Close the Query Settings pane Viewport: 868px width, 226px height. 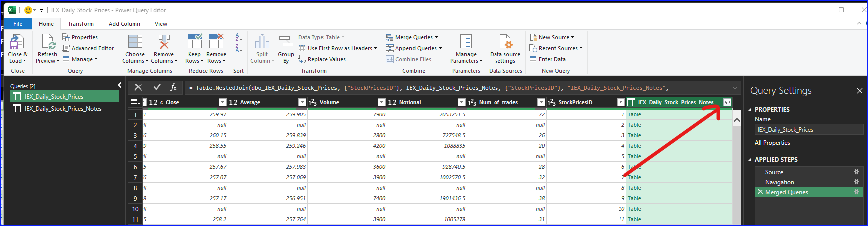859,91
